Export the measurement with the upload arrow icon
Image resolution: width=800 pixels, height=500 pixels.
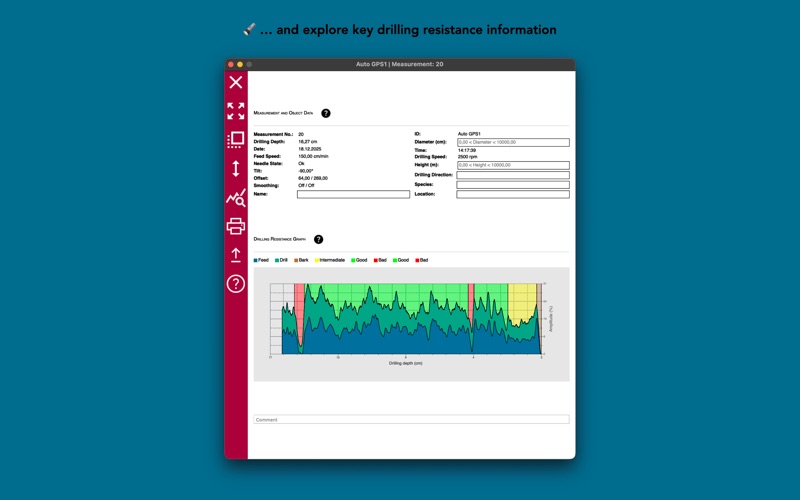[236, 255]
